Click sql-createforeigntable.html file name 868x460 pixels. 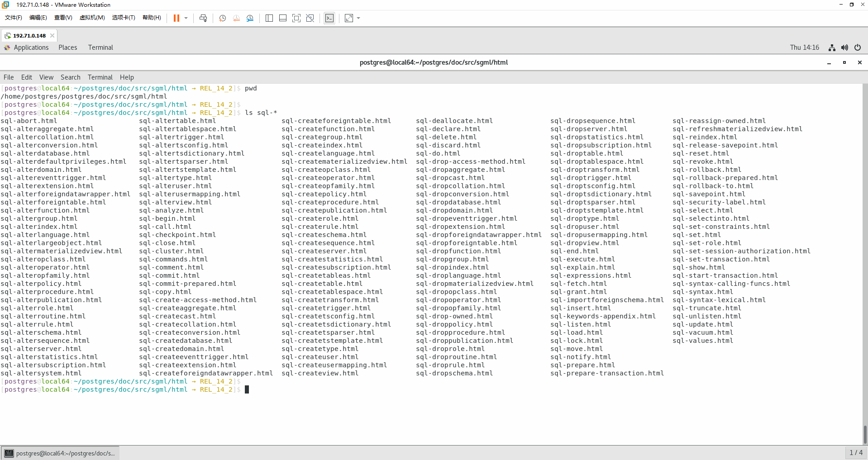pos(336,121)
